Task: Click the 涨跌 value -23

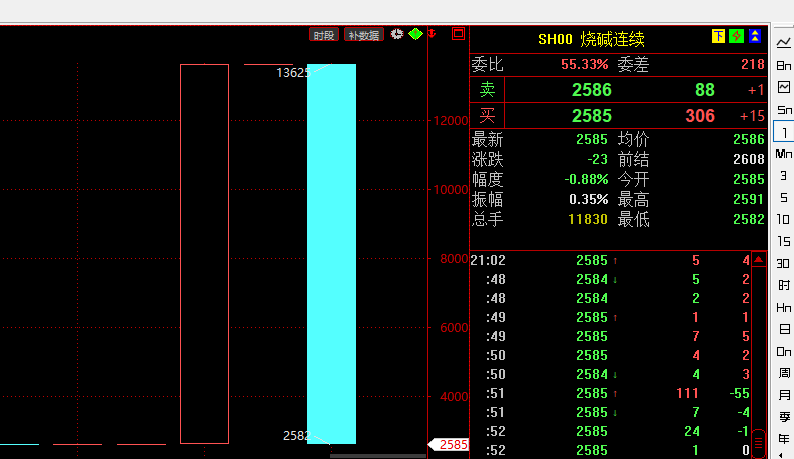Action: [598, 160]
